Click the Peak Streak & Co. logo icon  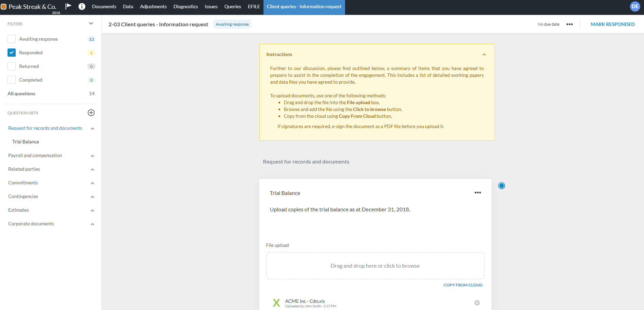click(4, 6)
